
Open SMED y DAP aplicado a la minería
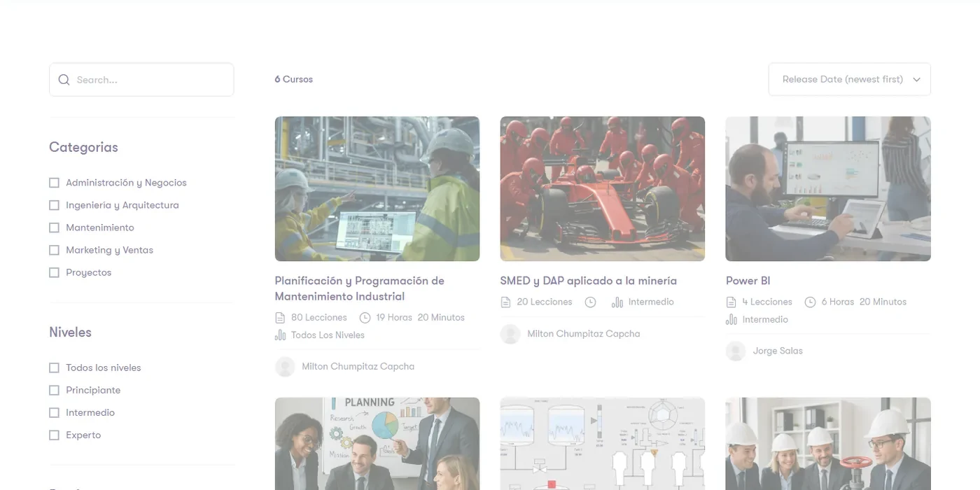[x=588, y=281]
